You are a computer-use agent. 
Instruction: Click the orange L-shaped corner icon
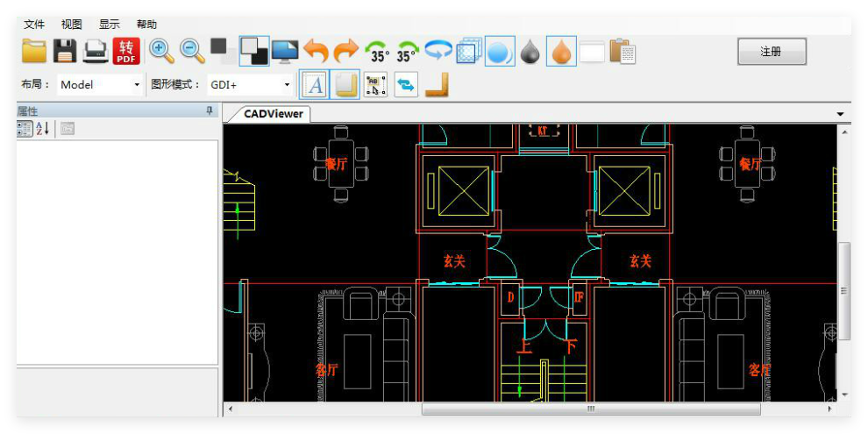coord(437,85)
